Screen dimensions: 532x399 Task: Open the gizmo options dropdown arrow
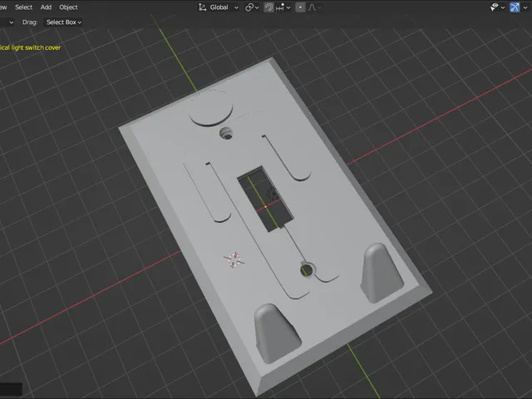[525, 7]
